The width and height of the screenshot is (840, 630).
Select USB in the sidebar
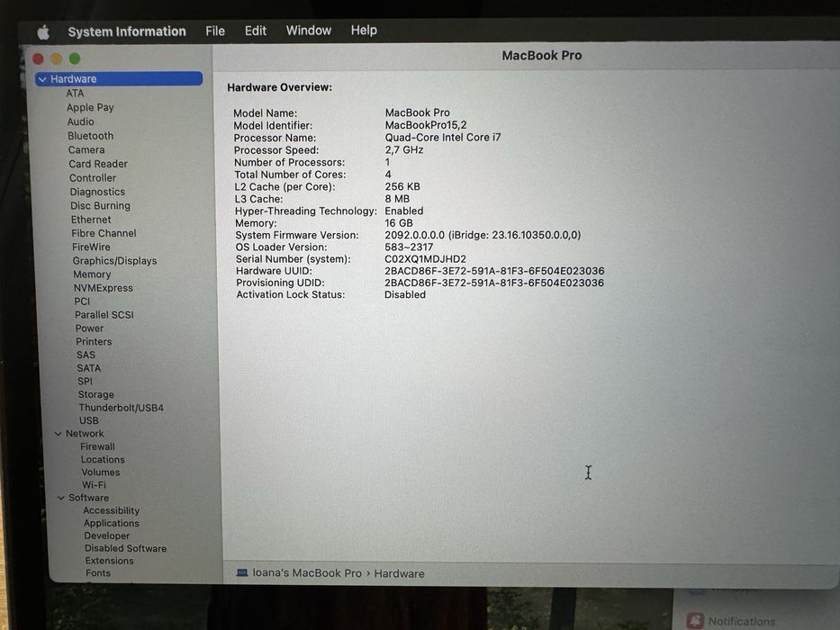pos(89,421)
